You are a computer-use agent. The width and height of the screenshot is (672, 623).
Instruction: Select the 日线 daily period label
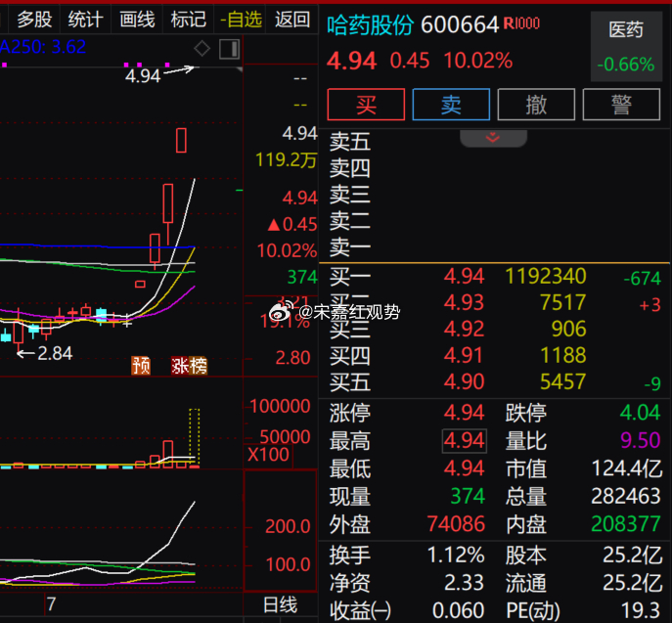280,604
